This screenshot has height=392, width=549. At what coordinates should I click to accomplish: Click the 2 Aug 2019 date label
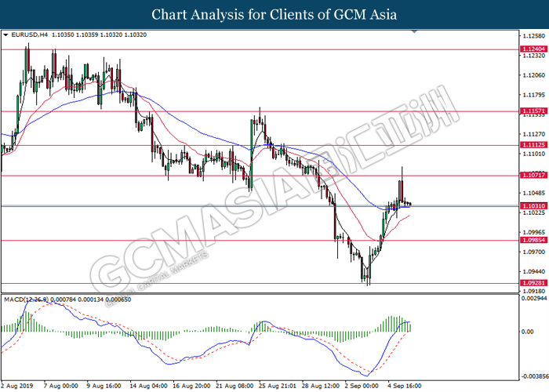coord(16,386)
